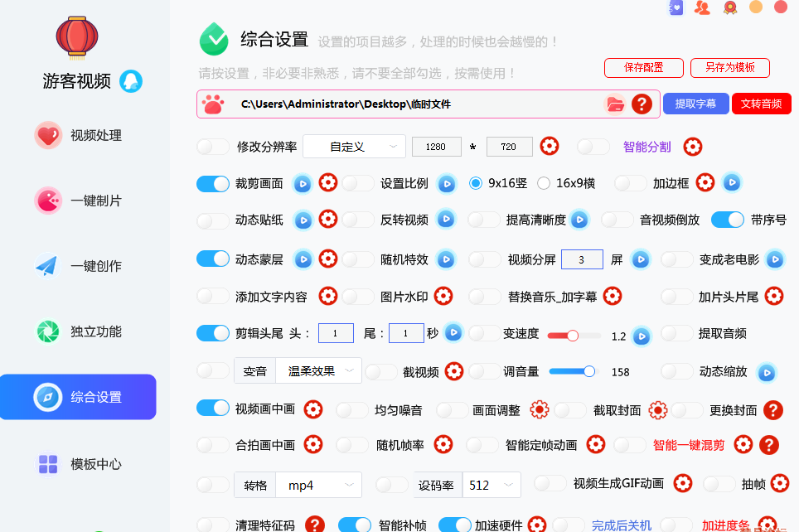799x532 pixels.
Task: Click the folder icon to browse path
Action: [x=615, y=104]
